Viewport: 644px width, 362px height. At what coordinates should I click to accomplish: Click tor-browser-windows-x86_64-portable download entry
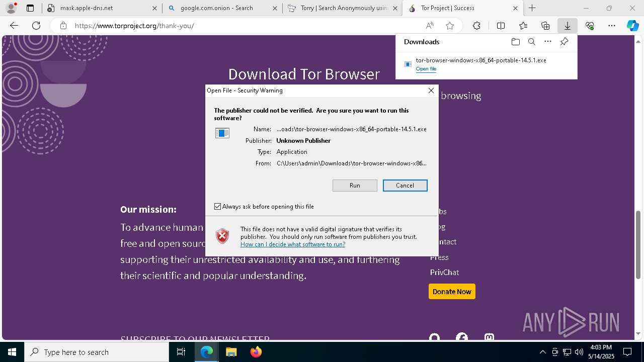[x=486, y=64]
